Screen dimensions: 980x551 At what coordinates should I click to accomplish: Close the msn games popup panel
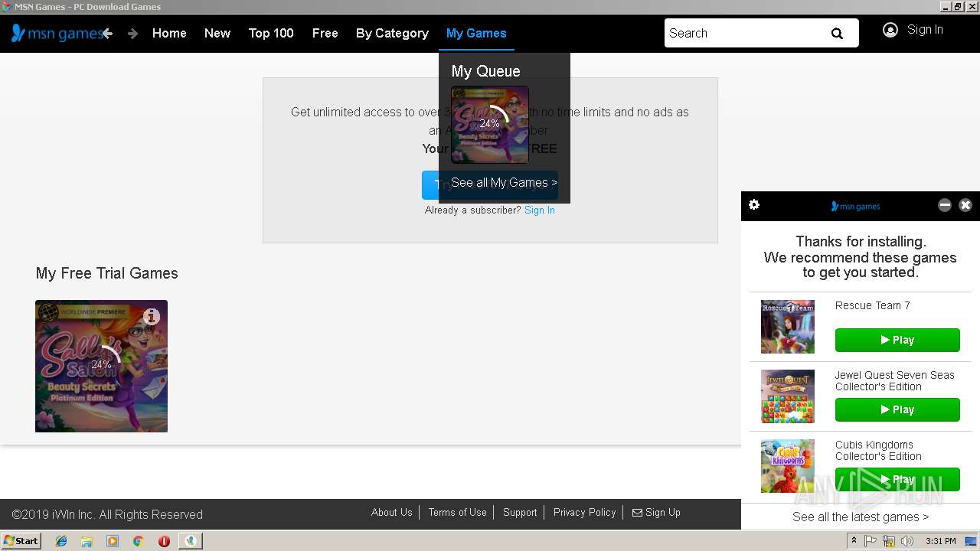click(x=965, y=204)
